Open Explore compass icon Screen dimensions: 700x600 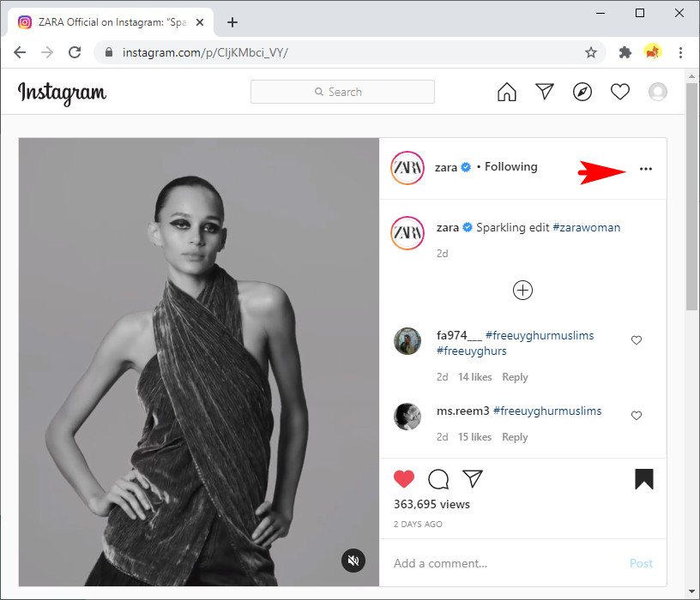click(582, 92)
